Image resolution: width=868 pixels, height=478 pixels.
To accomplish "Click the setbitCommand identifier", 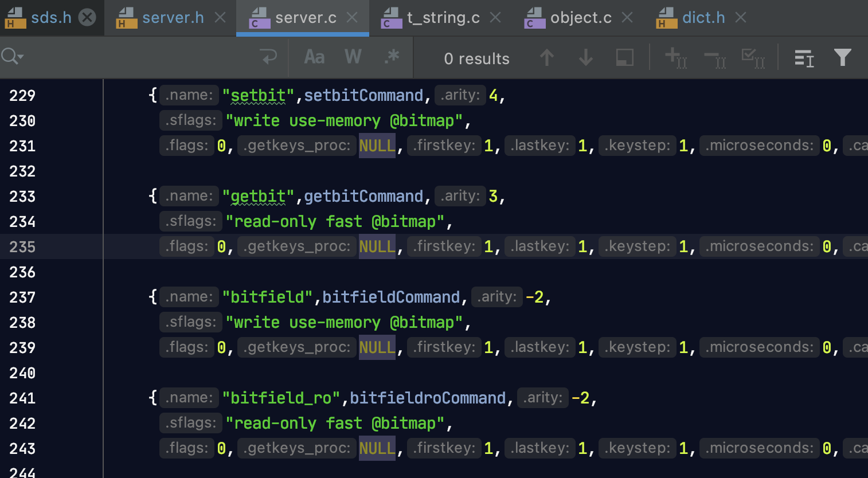I will (x=363, y=96).
